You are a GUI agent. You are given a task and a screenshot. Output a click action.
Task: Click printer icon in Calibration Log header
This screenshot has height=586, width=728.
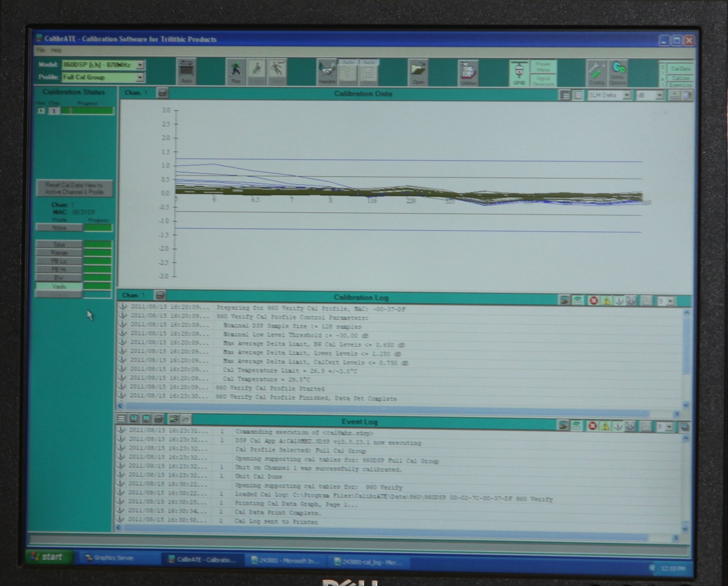click(160, 295)
